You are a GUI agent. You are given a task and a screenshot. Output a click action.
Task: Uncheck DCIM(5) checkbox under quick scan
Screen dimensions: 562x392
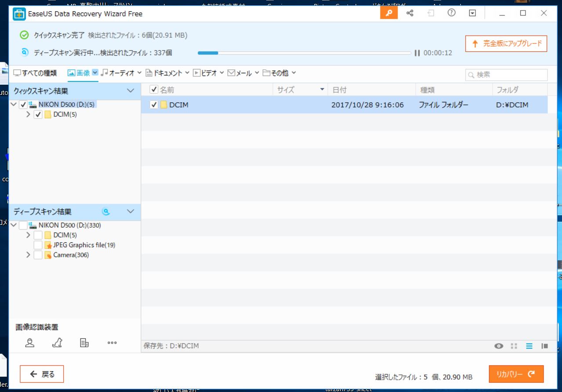[x=38, y=115]
